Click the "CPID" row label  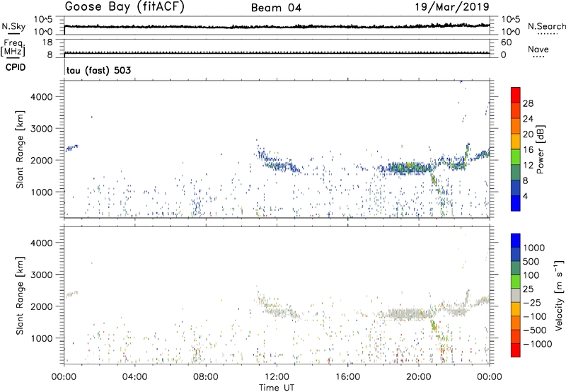point(16,67)
